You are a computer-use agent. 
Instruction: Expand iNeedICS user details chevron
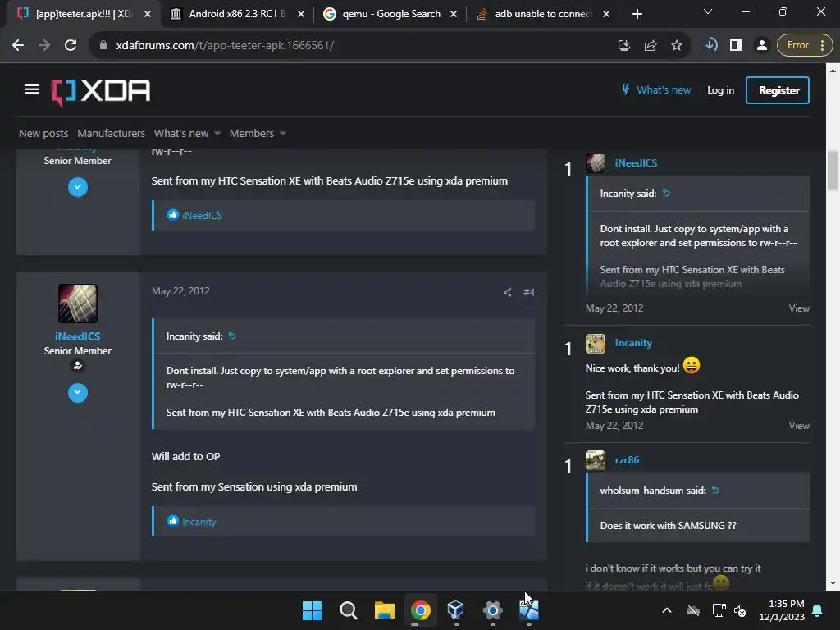(x=78, y=393)
